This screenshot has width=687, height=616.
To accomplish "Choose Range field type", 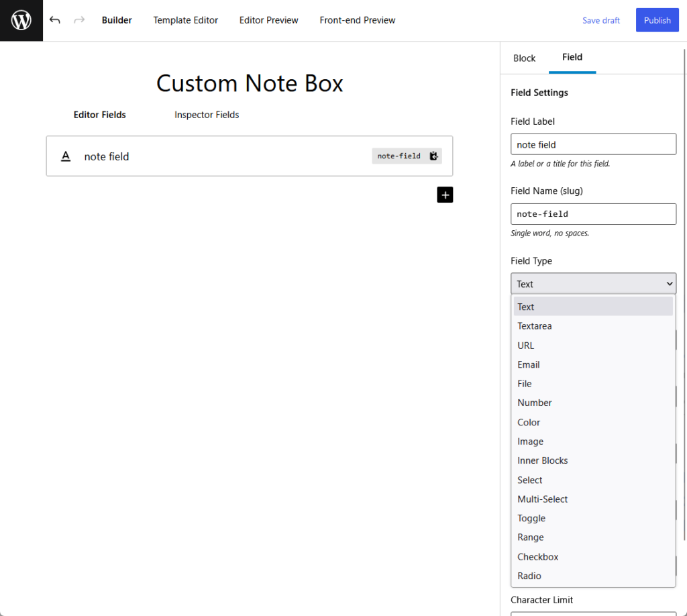I will (x=593, y=537).
